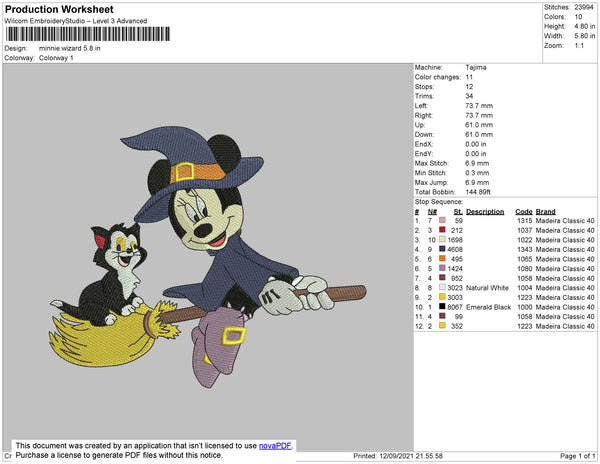The width and height of the screenshot is (600, 464).
Task: Click the design name 'minnie wizard 5.8 in'
Action: coord(70,48)
